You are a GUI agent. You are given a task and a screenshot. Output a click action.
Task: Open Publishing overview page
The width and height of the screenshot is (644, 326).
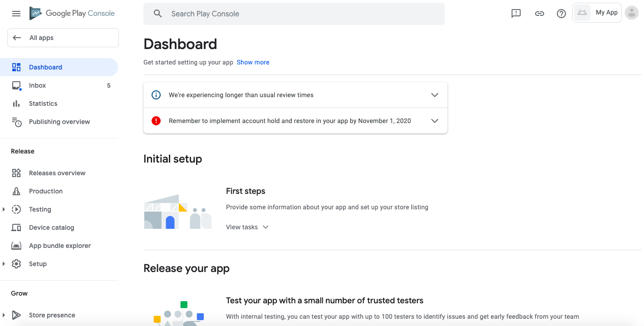[x=59, y=122]
